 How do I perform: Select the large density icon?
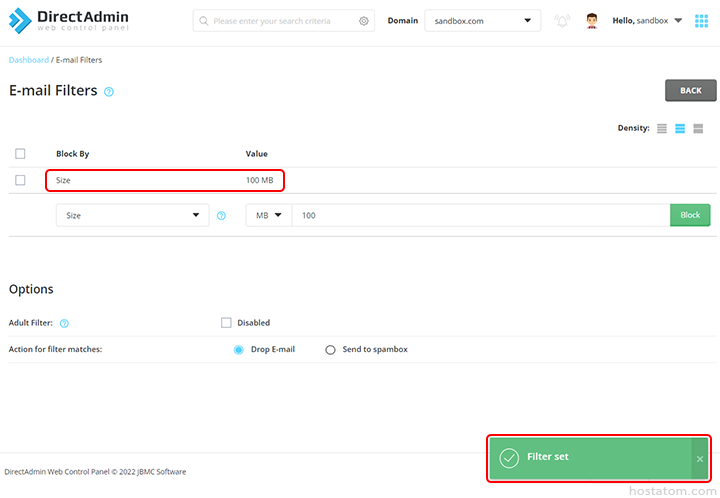(698, 129)
